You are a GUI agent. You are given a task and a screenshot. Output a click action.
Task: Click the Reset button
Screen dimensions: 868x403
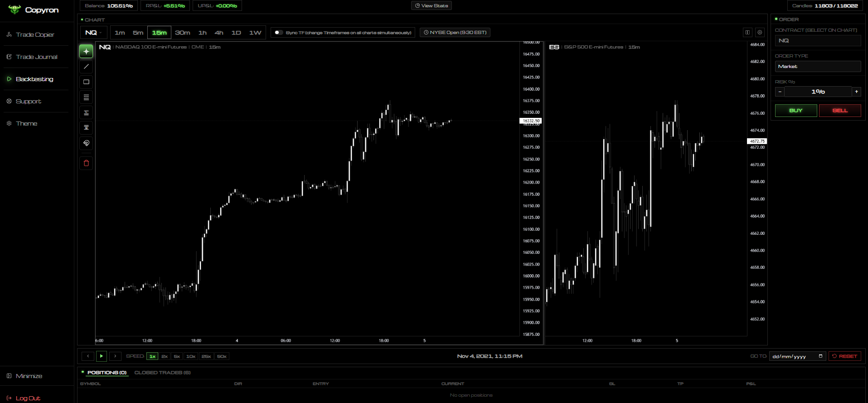tap(845, 356)
